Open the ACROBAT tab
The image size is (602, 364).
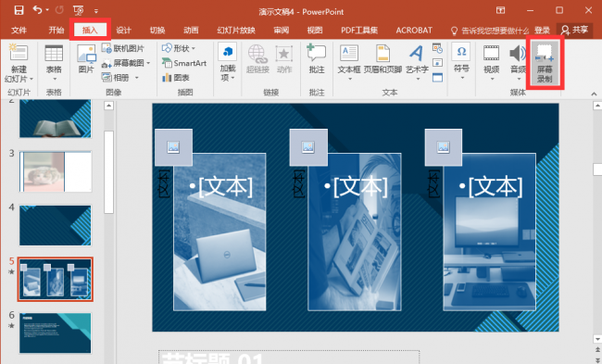point(414,30)
